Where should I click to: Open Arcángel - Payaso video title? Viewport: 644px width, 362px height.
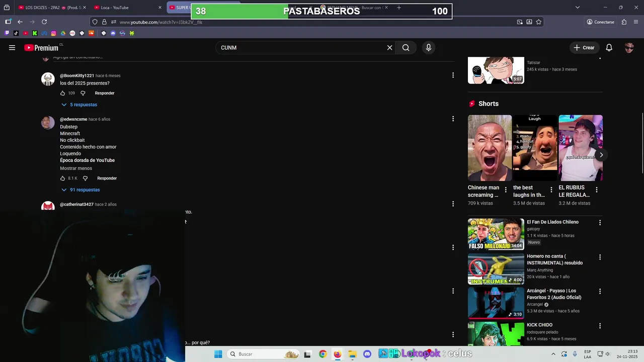[x=554, y=294]
